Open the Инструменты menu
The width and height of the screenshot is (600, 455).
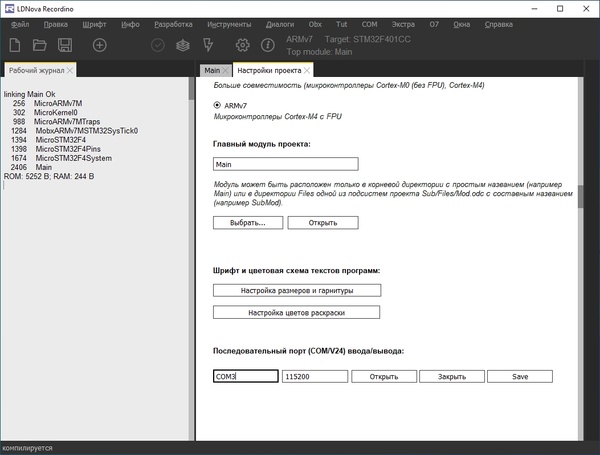pos(230,22)
